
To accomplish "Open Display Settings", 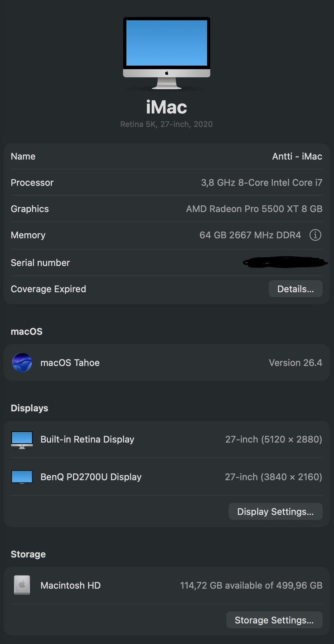I will click(x=275, y=512).
